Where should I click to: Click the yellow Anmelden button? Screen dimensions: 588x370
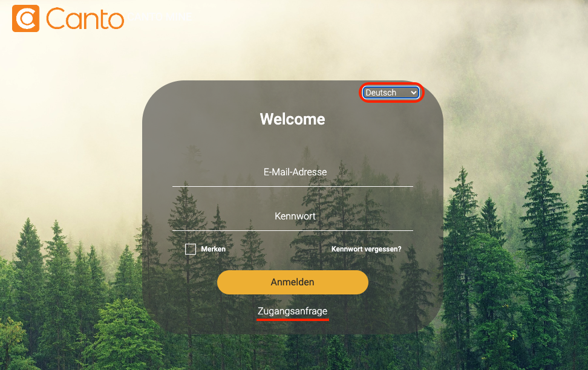(293, 282)
